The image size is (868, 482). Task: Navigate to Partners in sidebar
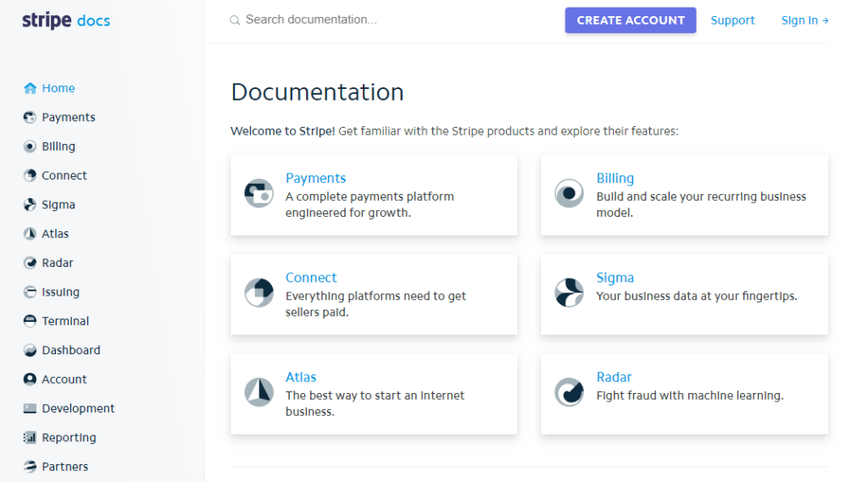click(x=64, y=467)
